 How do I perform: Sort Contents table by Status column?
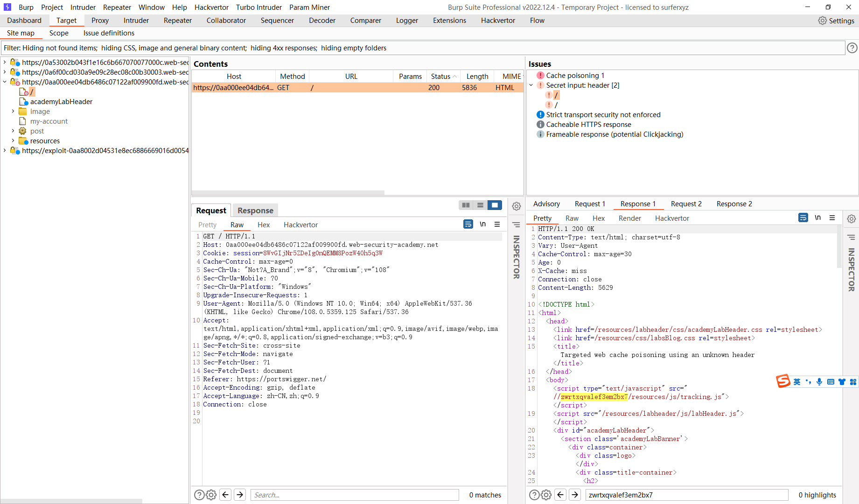tap(443, 76)
